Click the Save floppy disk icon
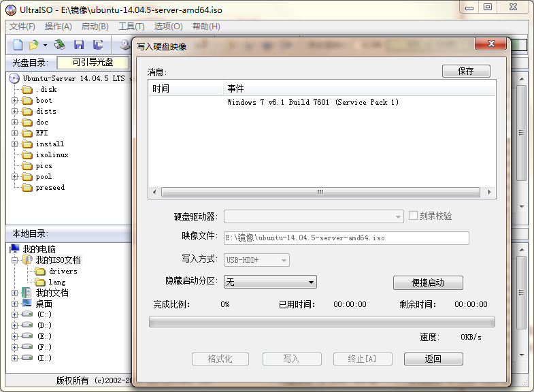The height and width of the screenshot is (392, 534). click(79, 45)
